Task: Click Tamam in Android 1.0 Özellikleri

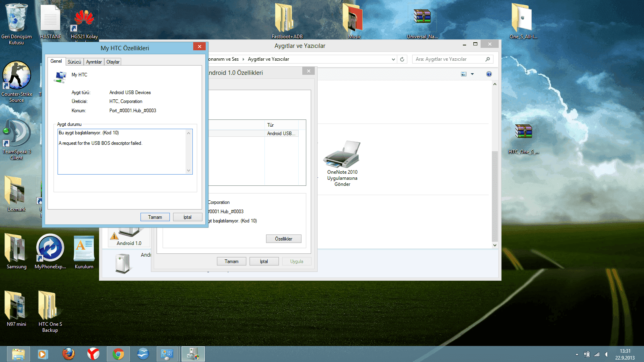Action: [231, 261]
